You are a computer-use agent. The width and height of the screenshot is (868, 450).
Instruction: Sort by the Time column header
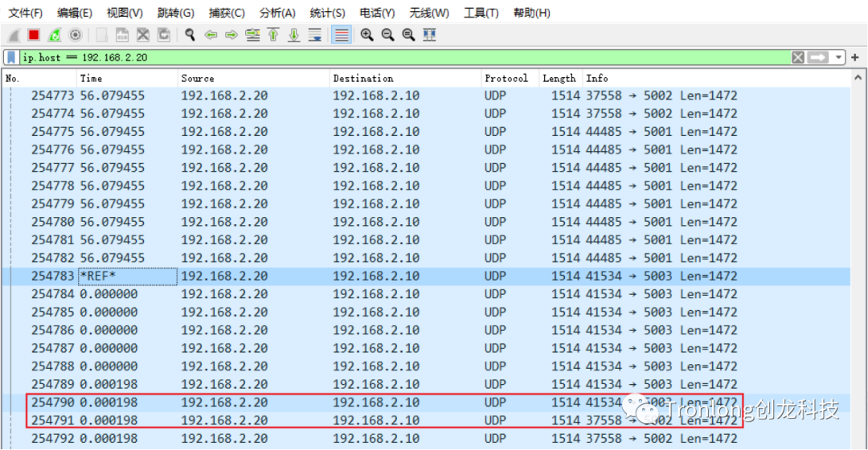point(127,79)
